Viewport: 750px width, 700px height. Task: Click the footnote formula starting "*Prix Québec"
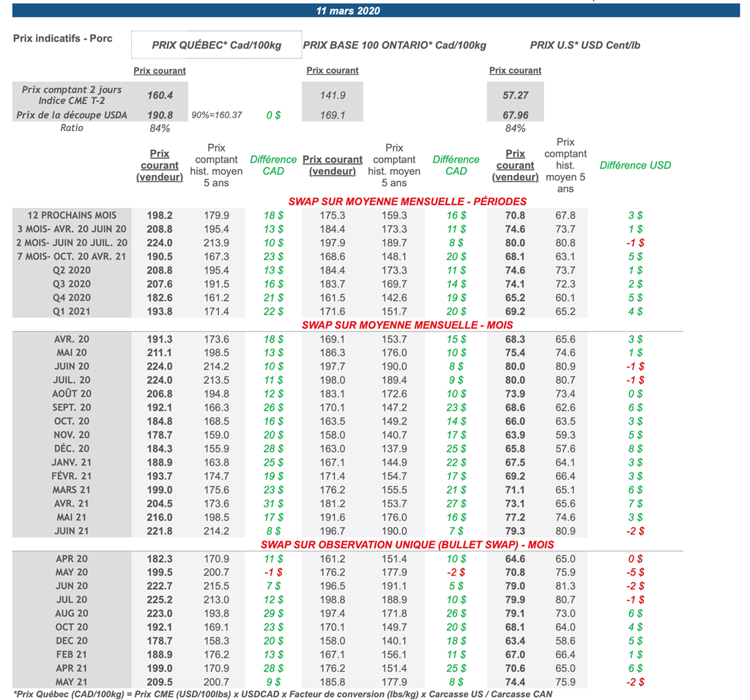(283, 694)
